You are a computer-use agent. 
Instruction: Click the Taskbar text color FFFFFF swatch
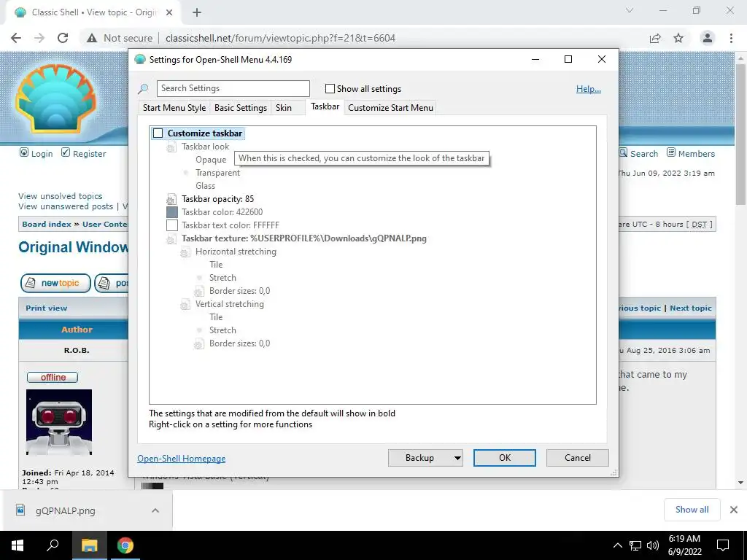172,225
